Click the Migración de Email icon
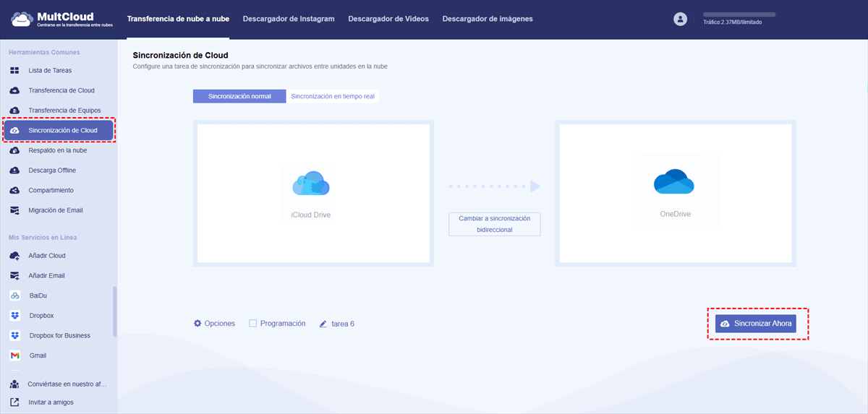 click(14, 210)
